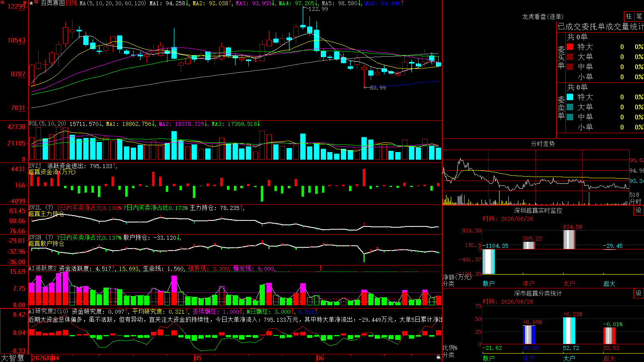This screenshot has width=644, height=362.
Task: Click the lock icon below the chart
Action: click(438, 357)
